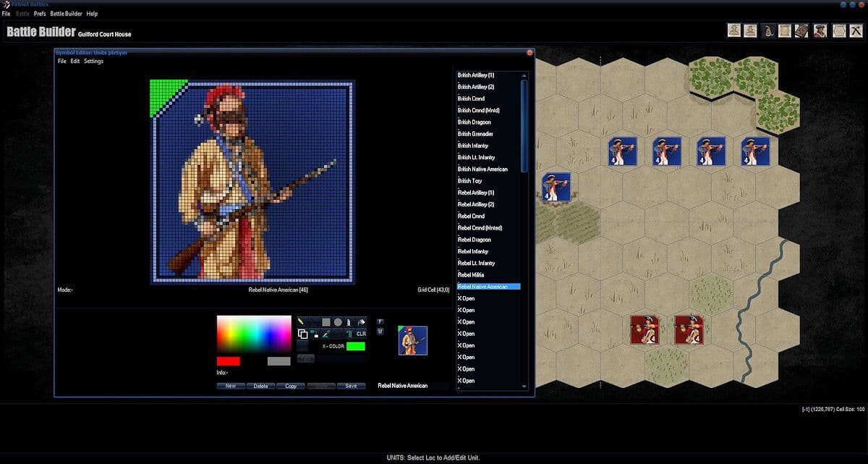The height and width of the screenshot is (464, 868).
Task: Select British Tory in list
Action: (469, 181)
